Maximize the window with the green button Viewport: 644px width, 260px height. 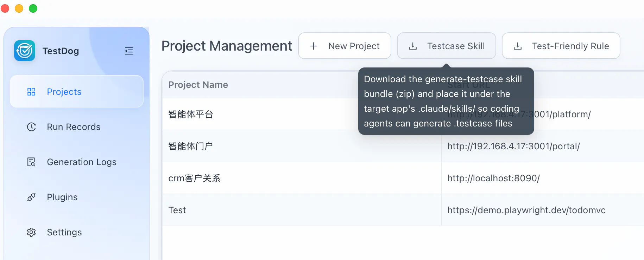pyautogui.click(x=33, y=8)
